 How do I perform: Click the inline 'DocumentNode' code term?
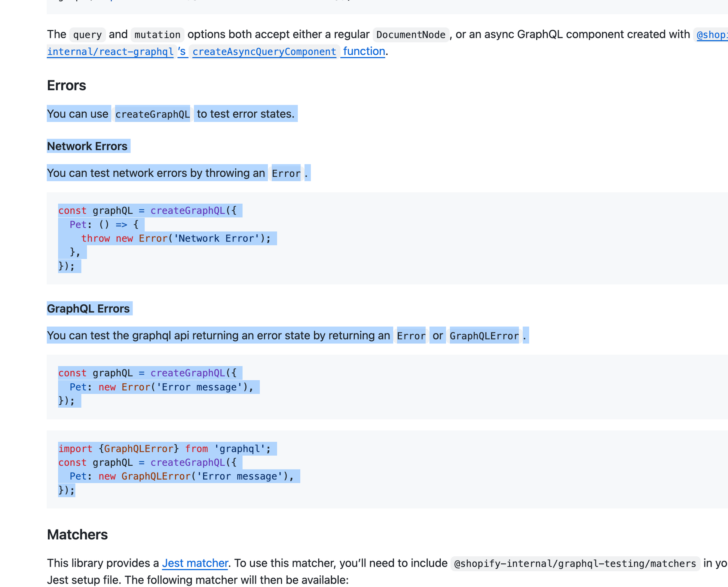(x=410, y=35)
